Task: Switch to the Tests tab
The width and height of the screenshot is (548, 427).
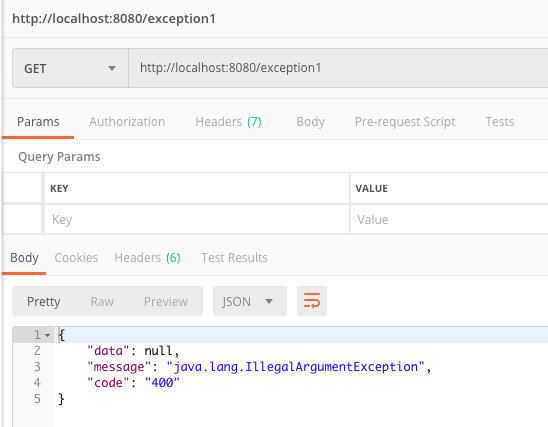Action: (x=499, y=122)
